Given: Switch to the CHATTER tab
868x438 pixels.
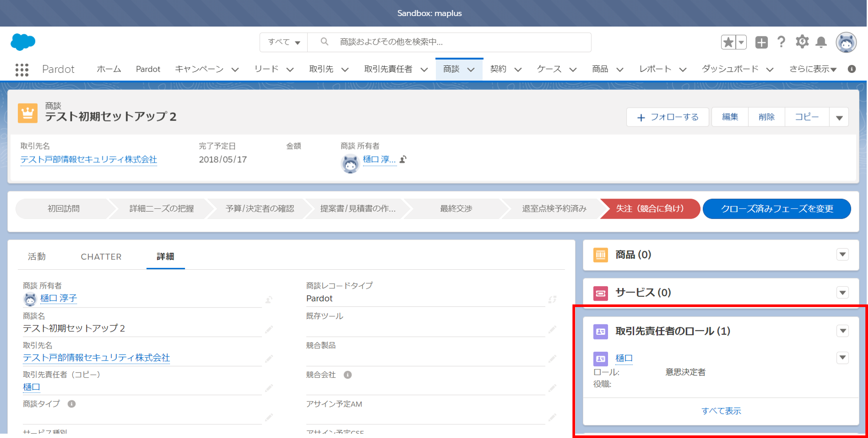Looking at the screenshot, I should pos(101,257).
